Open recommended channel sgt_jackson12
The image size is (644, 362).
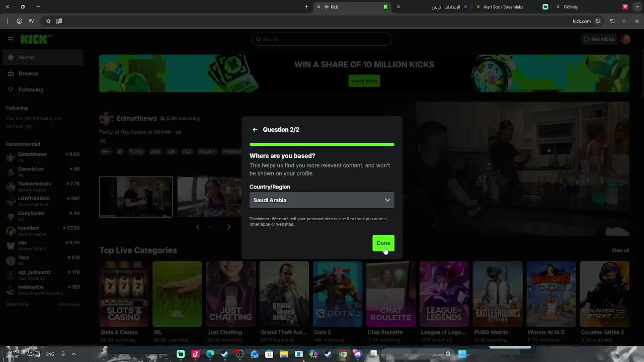(x=42, y=275)
